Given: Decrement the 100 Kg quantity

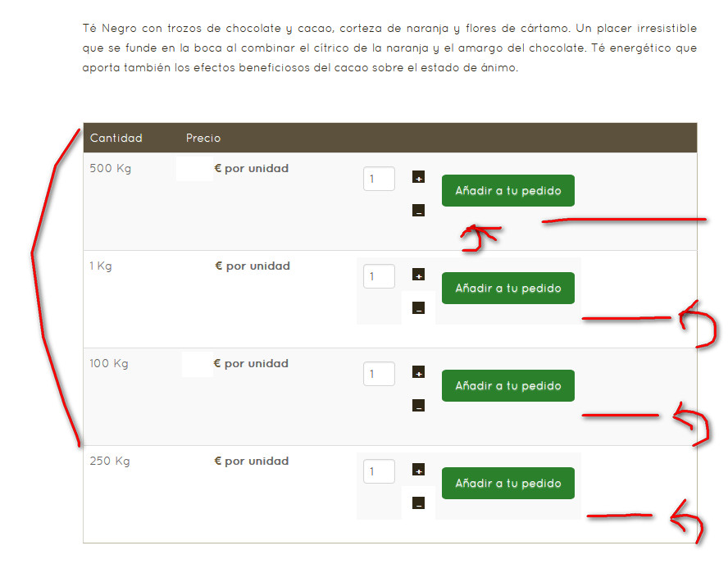Looking at the screenshot, I should 418,406.
